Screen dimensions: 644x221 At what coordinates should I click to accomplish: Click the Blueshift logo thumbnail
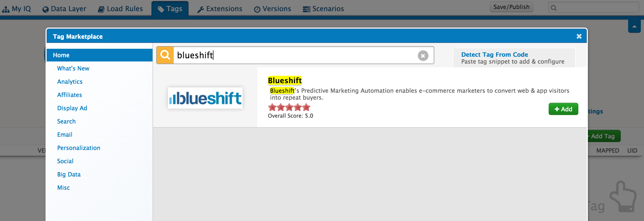pyautogui.click(x=205, y=98)
